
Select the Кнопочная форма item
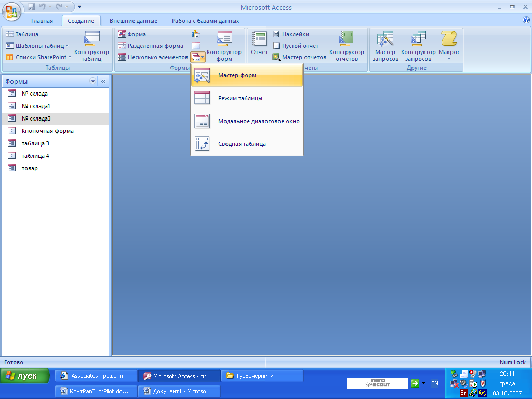click(x=55, y=131)
